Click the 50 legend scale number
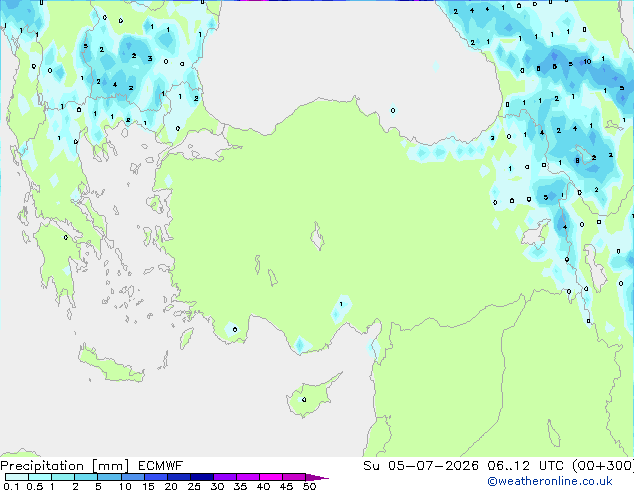Image resolution: width=634 pixels, height=490 pixels. coord(309,486)
